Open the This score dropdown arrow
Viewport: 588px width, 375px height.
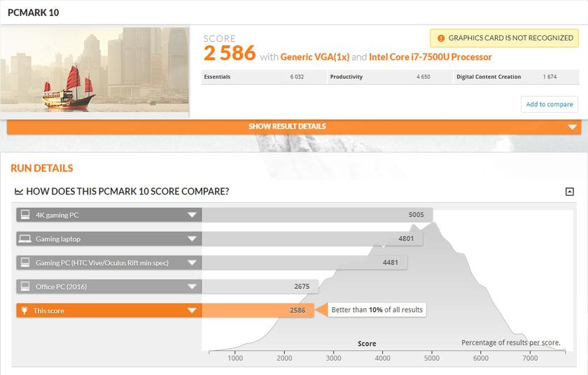point(191,310)
